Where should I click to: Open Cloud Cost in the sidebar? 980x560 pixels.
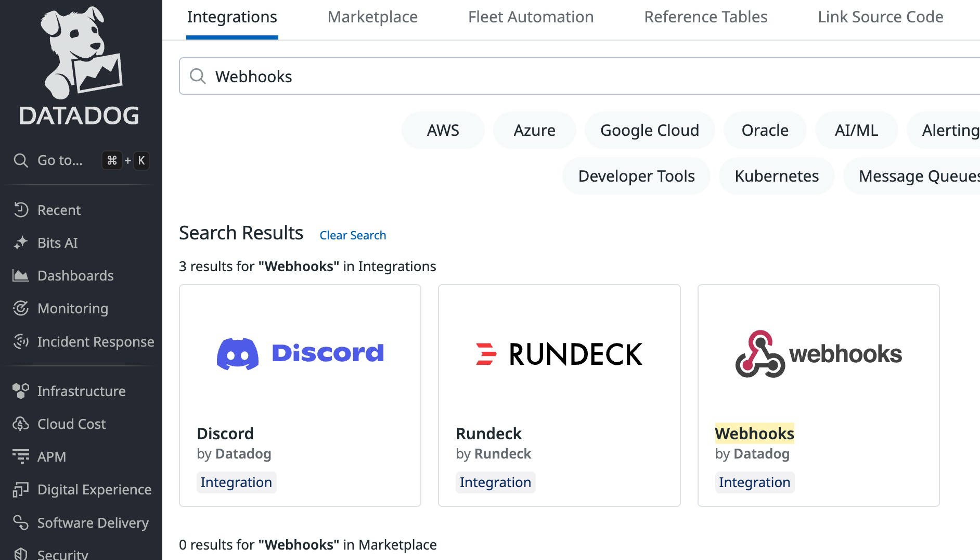tap(70, 424)
